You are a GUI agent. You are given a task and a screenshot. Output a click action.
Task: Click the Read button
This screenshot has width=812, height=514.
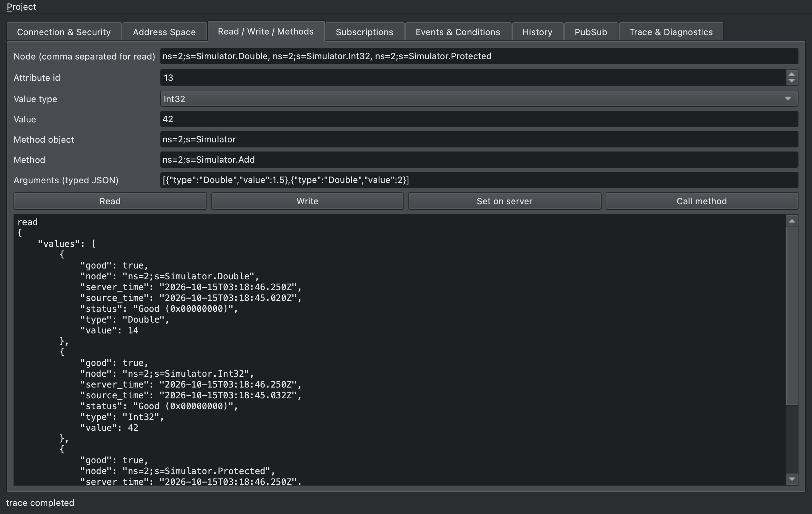pos(110,201)
